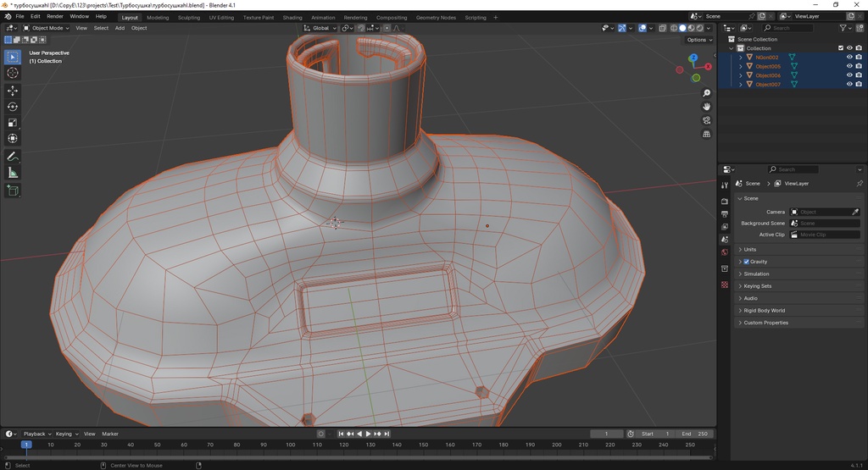Click the outliner Search field
Image resolution: width=868 pixels, height=470 pixels.
pos(788,28)
